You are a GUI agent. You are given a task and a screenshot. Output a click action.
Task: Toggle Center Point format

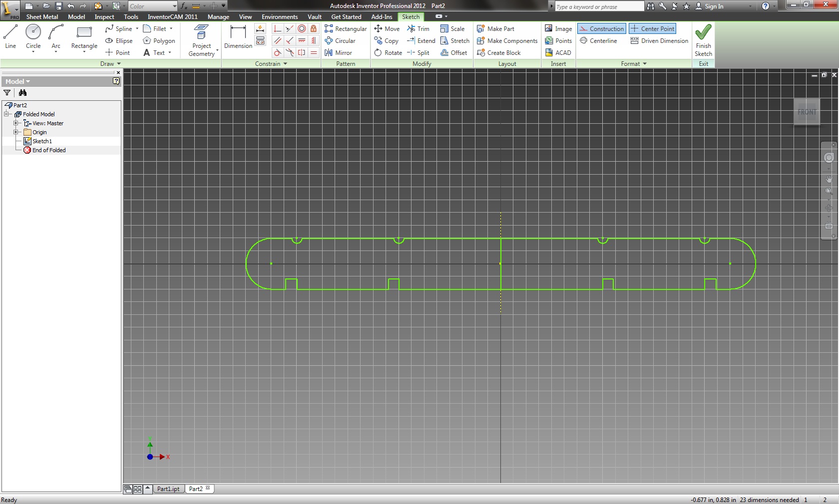(653, 29)
